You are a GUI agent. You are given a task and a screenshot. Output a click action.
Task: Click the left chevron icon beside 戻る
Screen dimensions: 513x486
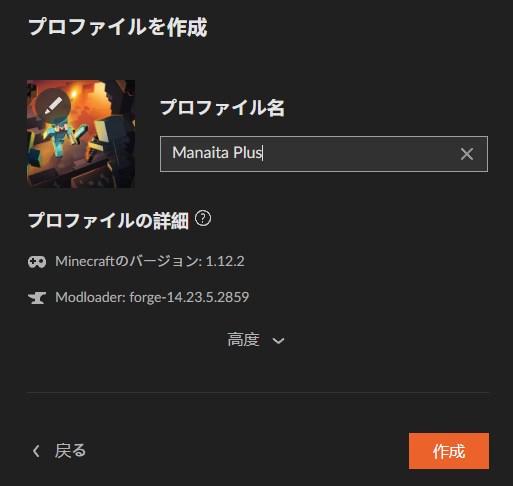tap(36, 451)
